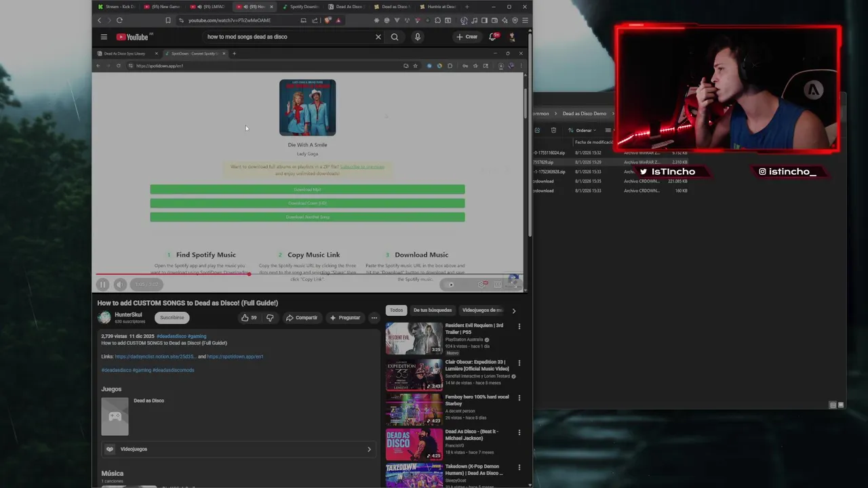Screen dimensions: 868x488
Task: Select the De tus búsquedas chip
Action: [433, 310]
